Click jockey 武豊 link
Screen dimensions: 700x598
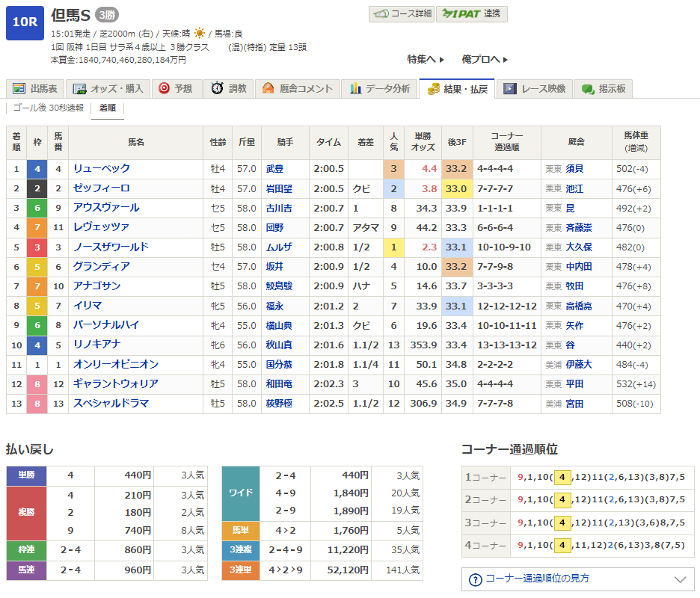click(275, 169)
